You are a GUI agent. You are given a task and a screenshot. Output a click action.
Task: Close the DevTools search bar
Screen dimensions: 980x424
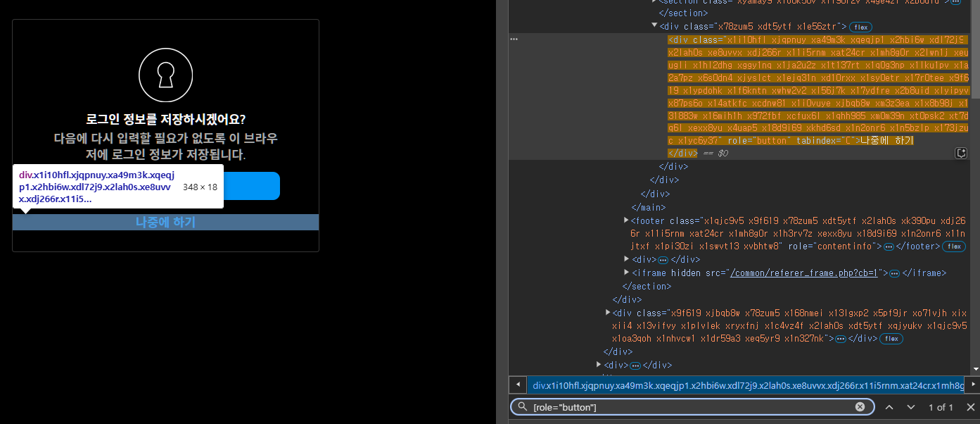pos(970,407)
